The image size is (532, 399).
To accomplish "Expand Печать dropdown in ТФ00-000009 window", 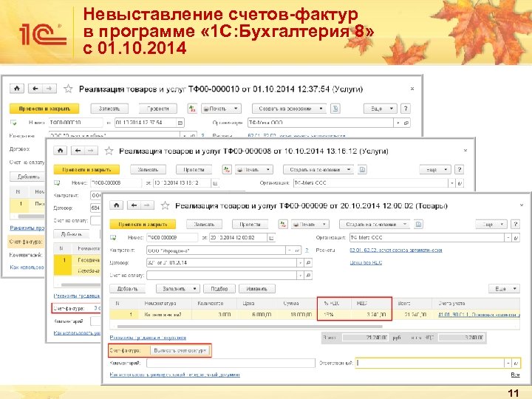I will [310, 225].
